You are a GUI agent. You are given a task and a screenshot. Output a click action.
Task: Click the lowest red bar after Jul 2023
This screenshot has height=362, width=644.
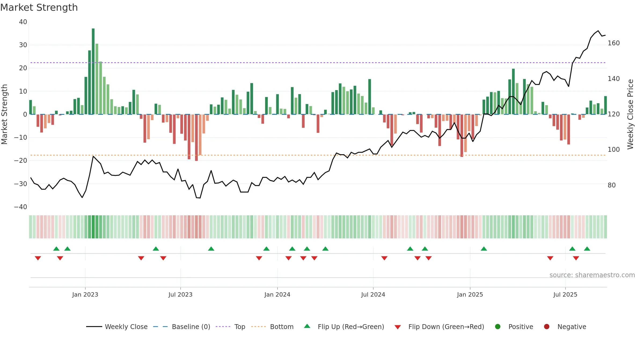click(x=196, y=138)
